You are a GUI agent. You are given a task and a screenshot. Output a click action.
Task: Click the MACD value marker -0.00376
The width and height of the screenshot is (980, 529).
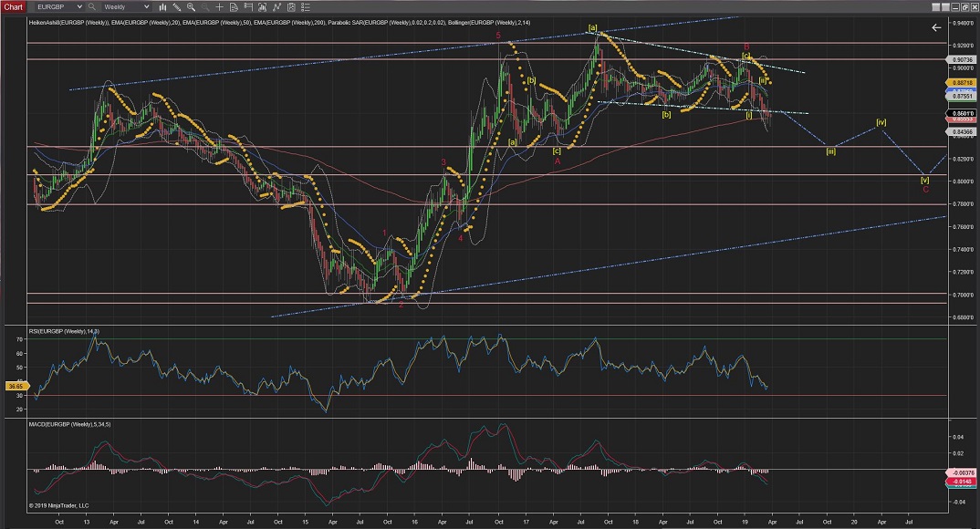(963, 473)
